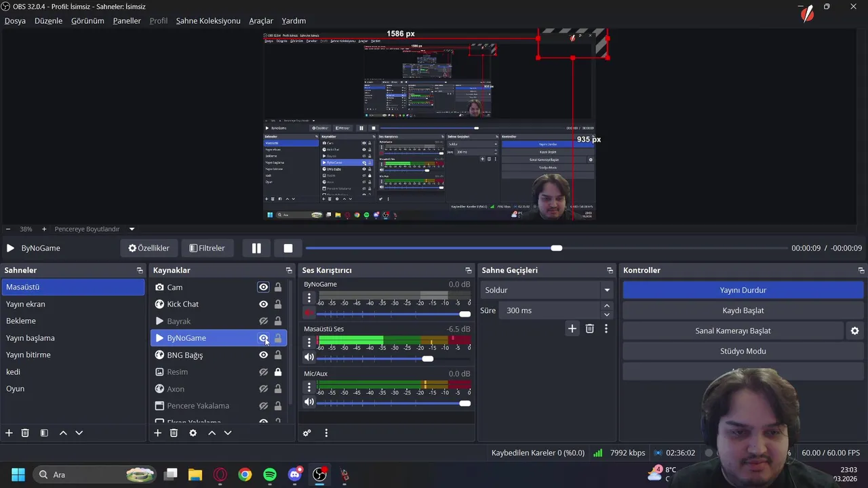Open Özellikler for the selected source
This screenshot has height=488, width=868.
[149, 248]
